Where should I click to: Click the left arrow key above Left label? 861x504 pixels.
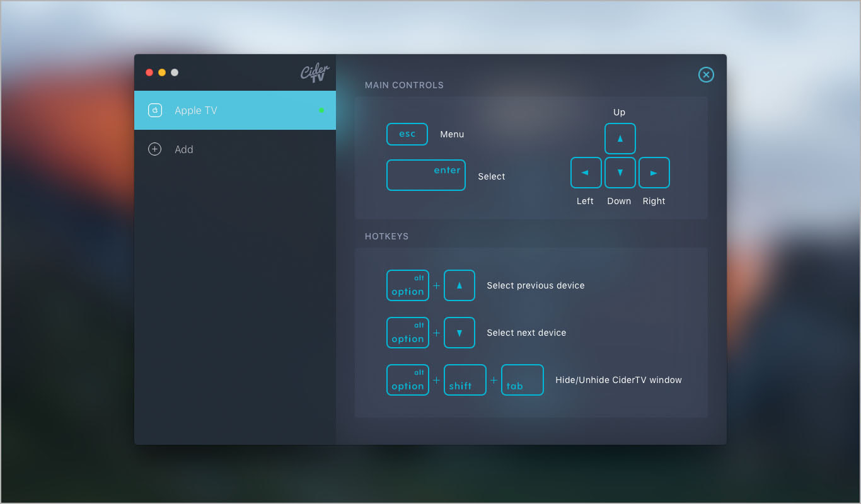(586, 173)
